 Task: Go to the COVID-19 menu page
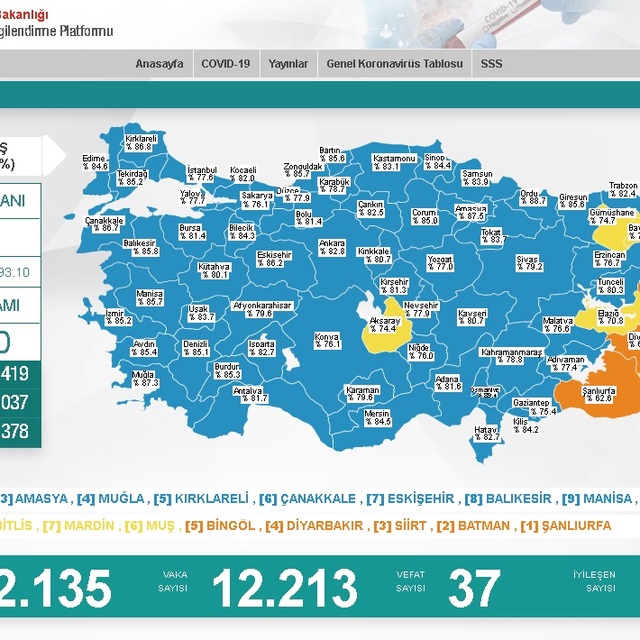(x=225, y=63)
